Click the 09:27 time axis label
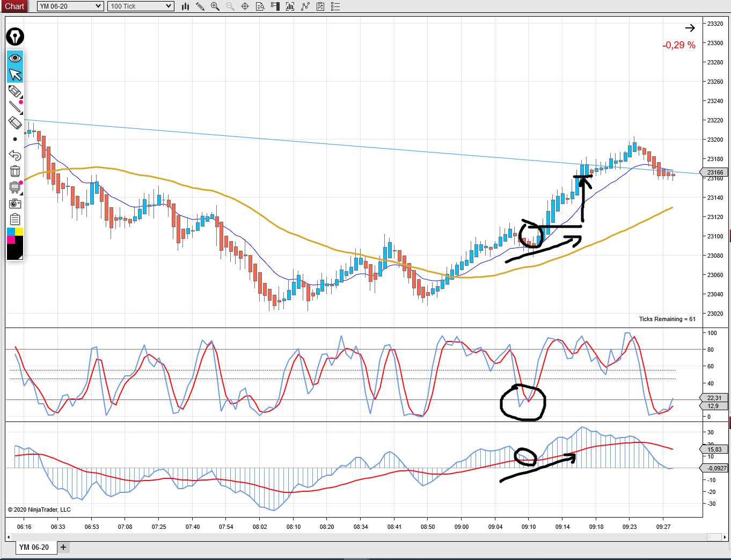This screenshot has width=731, height=560. (x=663, y=527)
